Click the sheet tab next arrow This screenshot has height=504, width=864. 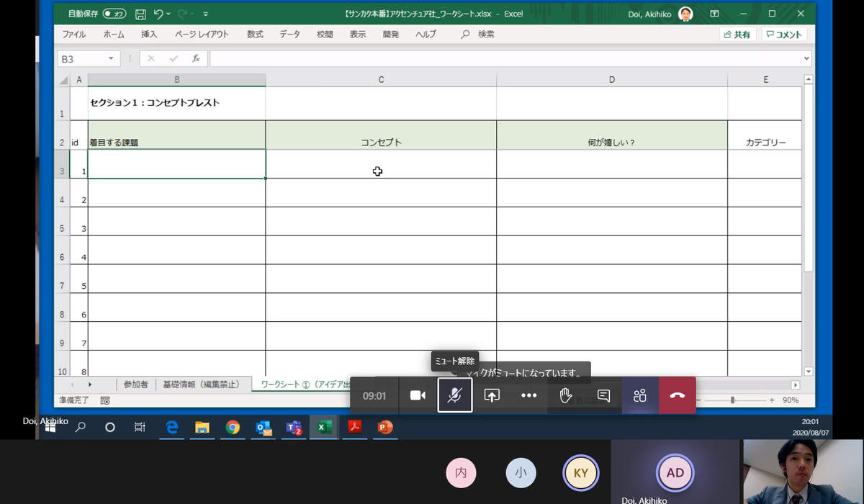click(89, 384)
